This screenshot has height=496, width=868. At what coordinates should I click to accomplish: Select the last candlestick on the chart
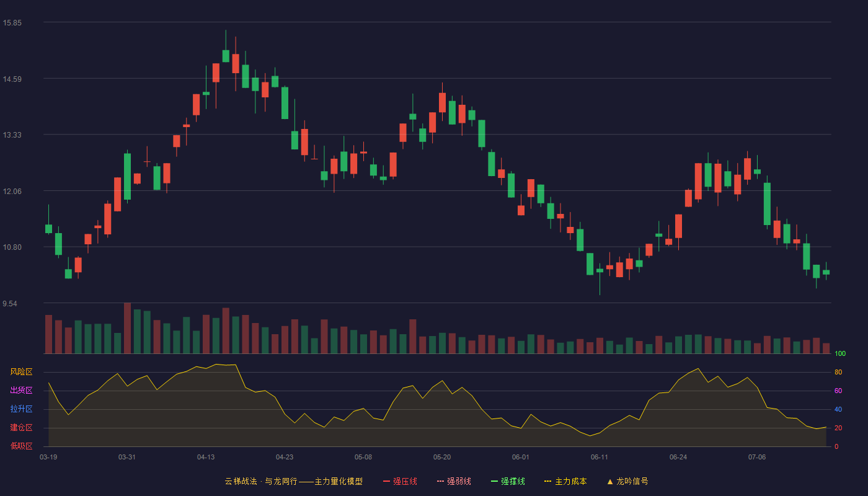[x=826, y=272]
